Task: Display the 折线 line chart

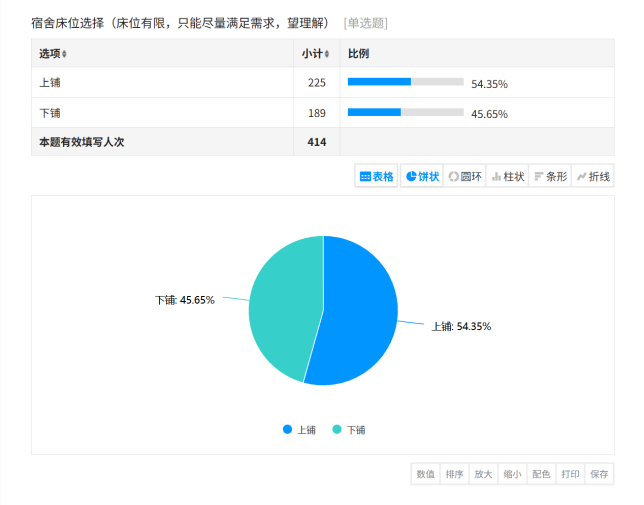Action: [593, 176]
